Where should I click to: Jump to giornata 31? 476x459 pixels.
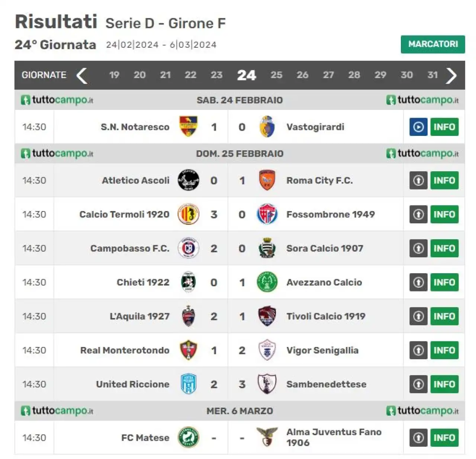point(432,75)
